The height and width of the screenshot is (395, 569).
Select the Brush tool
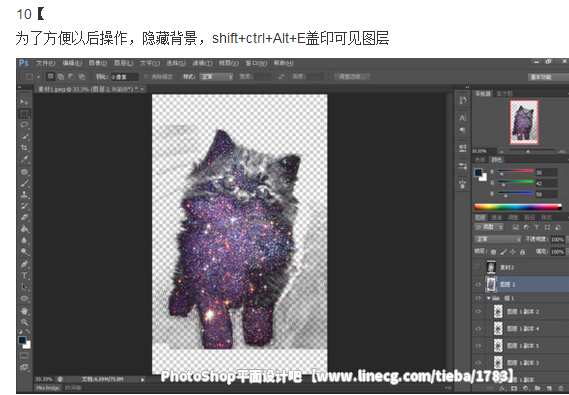coord(24,183)
